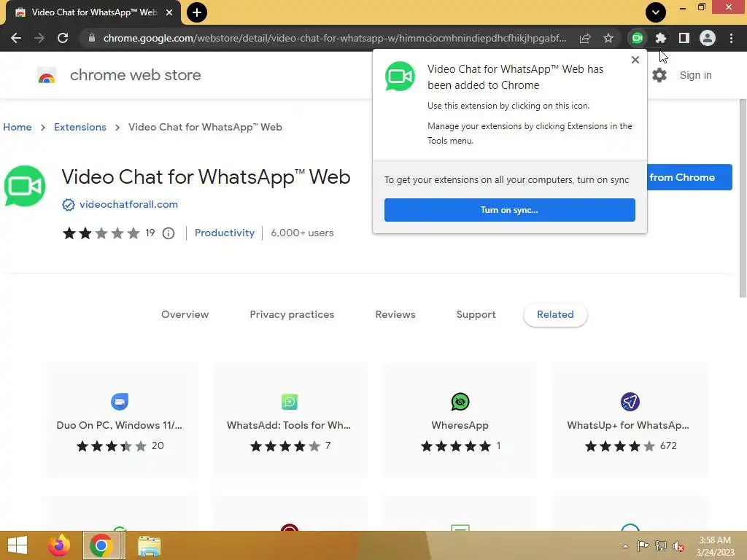Screen dimensions: 747x560
Task: Open the WhatsAdd Tools extension card
Action: [290, 421]
